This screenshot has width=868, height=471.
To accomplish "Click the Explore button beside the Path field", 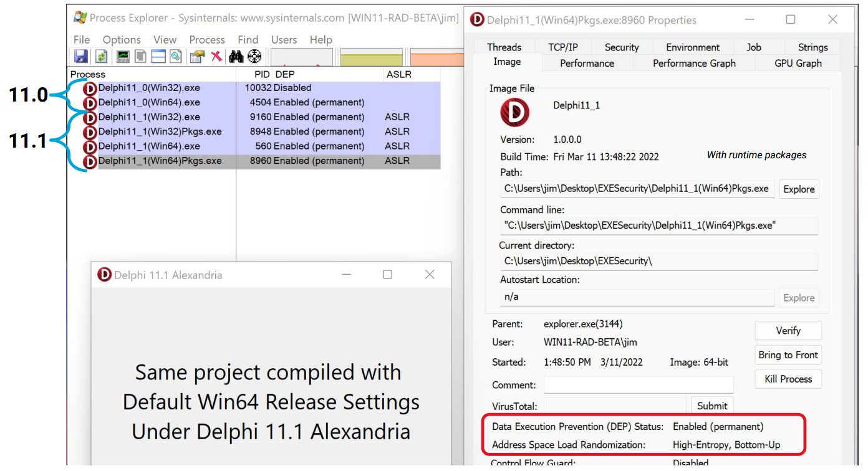I will 799,189.
